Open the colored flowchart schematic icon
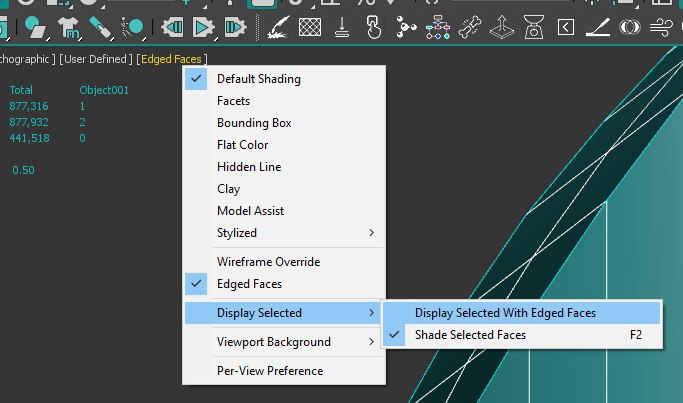Image resolution: width=683 pixels, height=403 pixels. point(438,27)
